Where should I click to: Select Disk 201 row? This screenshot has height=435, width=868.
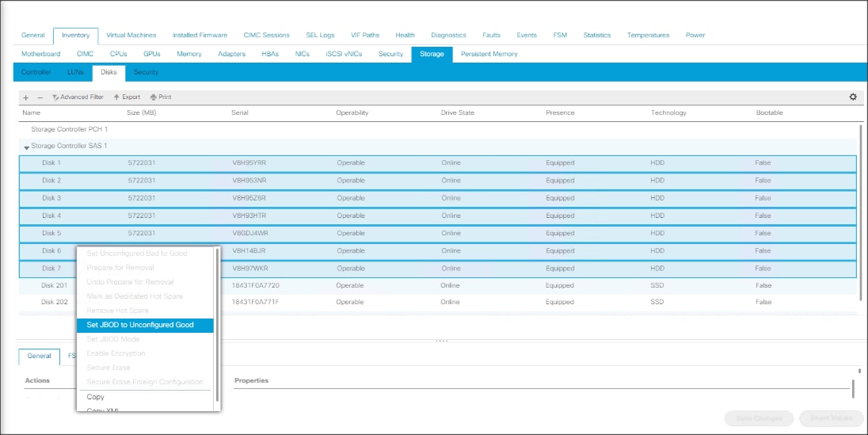point(437,286)
